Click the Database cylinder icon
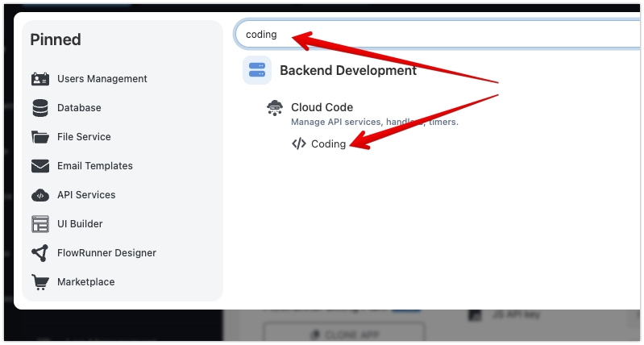 click(x=40, y=108)
